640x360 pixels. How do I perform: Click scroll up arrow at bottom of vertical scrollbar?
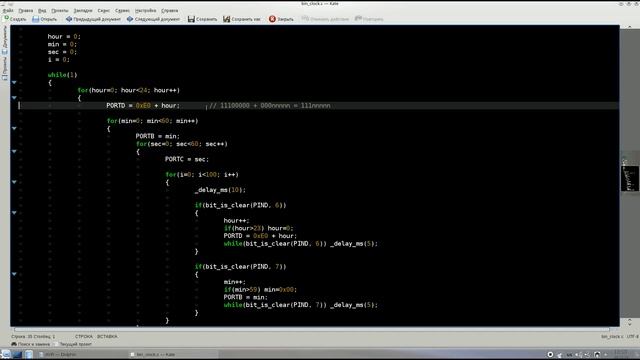[x=630, y=320]
